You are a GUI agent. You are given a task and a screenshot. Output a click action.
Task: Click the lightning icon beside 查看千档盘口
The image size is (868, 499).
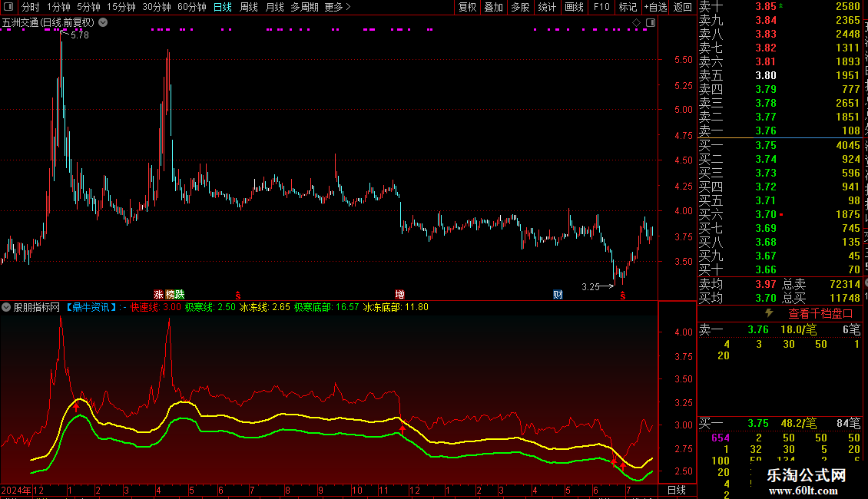click(x=769, y=313)
